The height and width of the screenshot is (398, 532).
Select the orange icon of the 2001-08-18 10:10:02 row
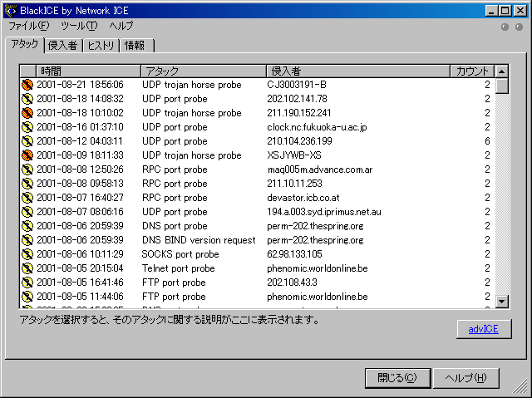pos(27,112)
